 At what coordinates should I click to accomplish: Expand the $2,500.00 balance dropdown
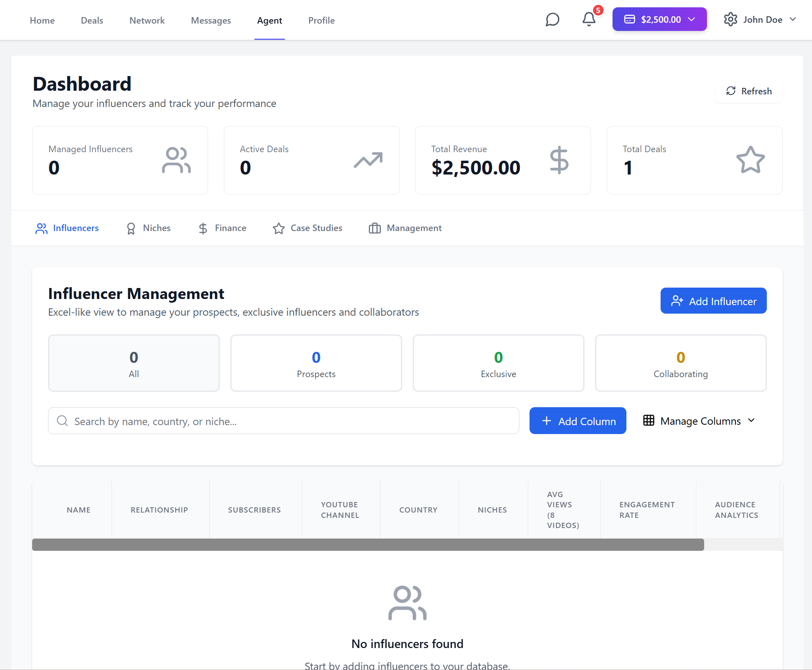pyautogui.click(x=659, y=19)
